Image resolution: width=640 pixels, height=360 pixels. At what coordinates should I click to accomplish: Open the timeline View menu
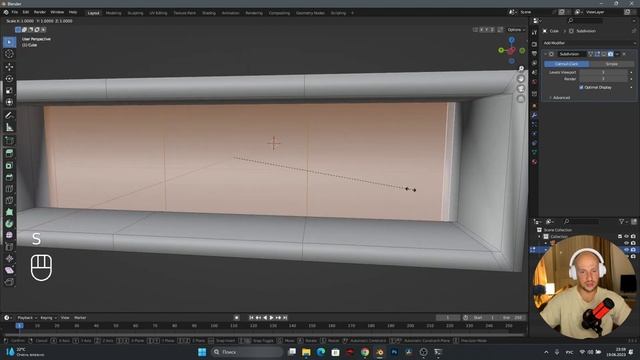pos(65,318)
